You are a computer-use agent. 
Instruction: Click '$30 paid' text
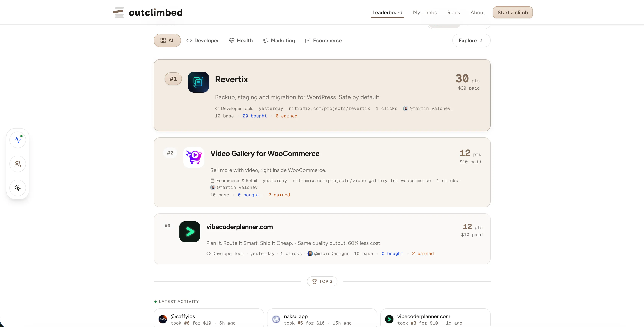pos(469,88)
